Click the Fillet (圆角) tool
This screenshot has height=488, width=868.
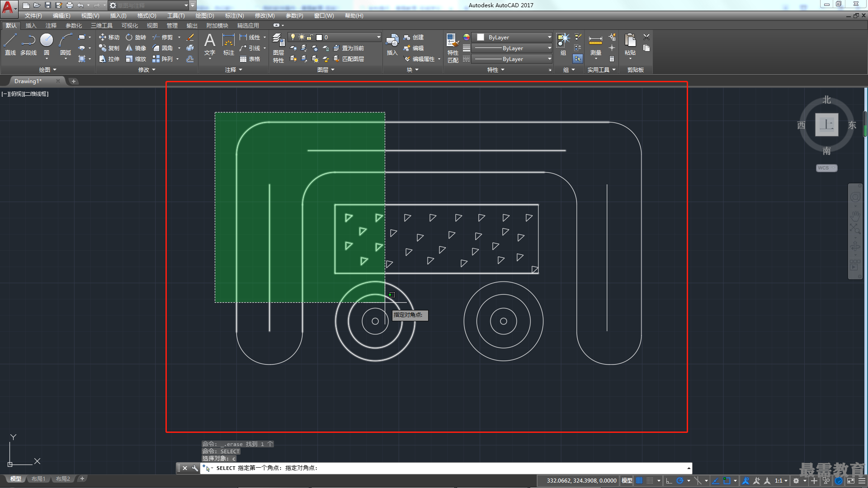click(x=163, y=48)
